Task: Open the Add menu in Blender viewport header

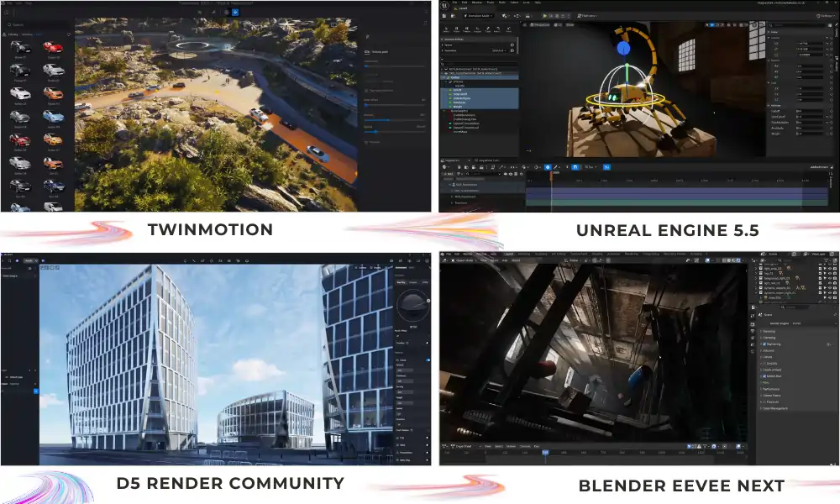Action: tap(505, 260)
